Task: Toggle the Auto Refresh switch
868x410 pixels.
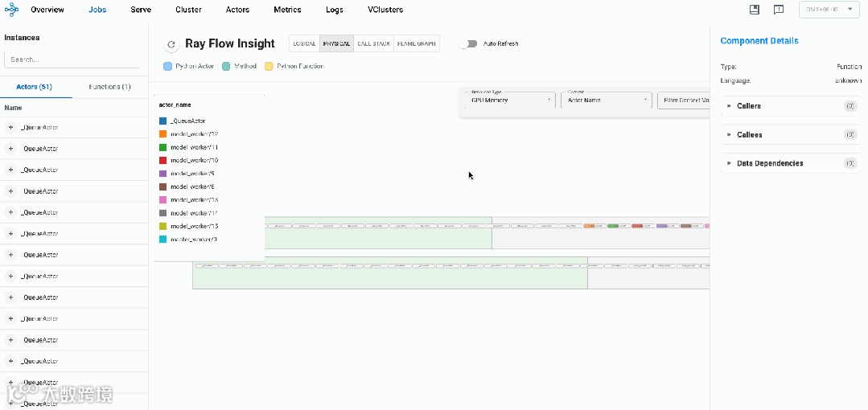Action: click(468, 43)
